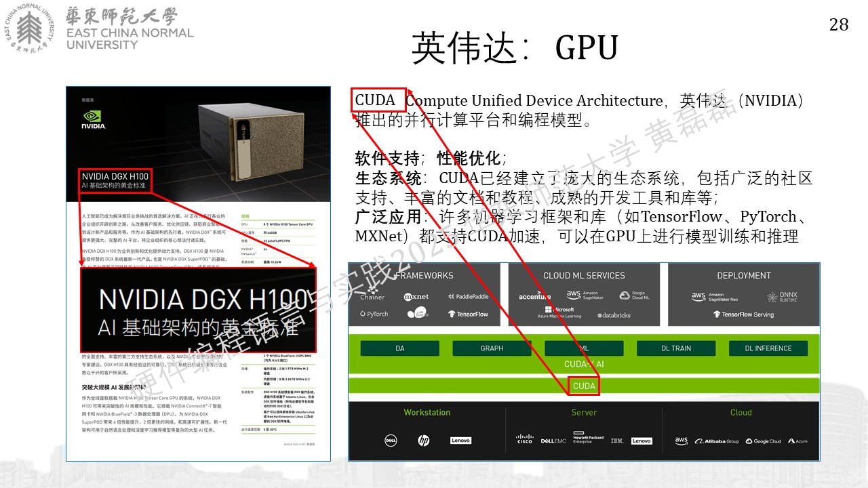Click the accenture logo

pyautogui.click(x=535, y=296)
